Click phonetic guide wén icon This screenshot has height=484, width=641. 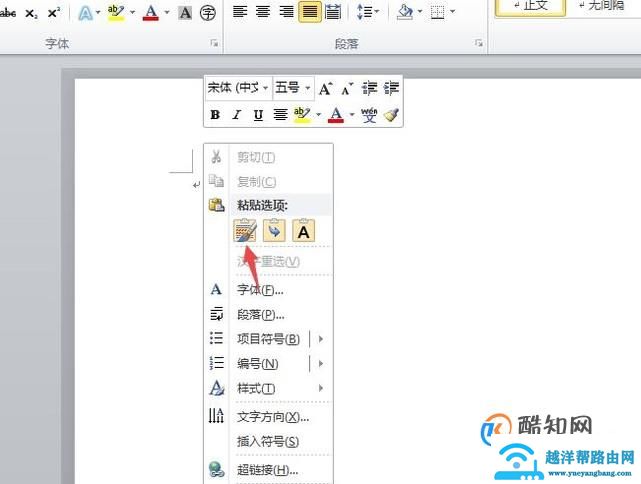click(x=369, y=115)
